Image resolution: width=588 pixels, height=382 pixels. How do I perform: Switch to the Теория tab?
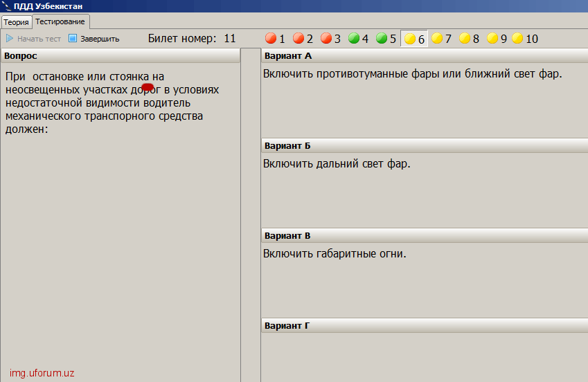coord(16,22)
